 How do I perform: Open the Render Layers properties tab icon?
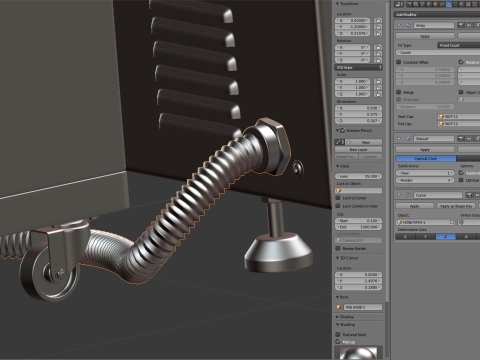pyautogui.click(x=416, y=4)
